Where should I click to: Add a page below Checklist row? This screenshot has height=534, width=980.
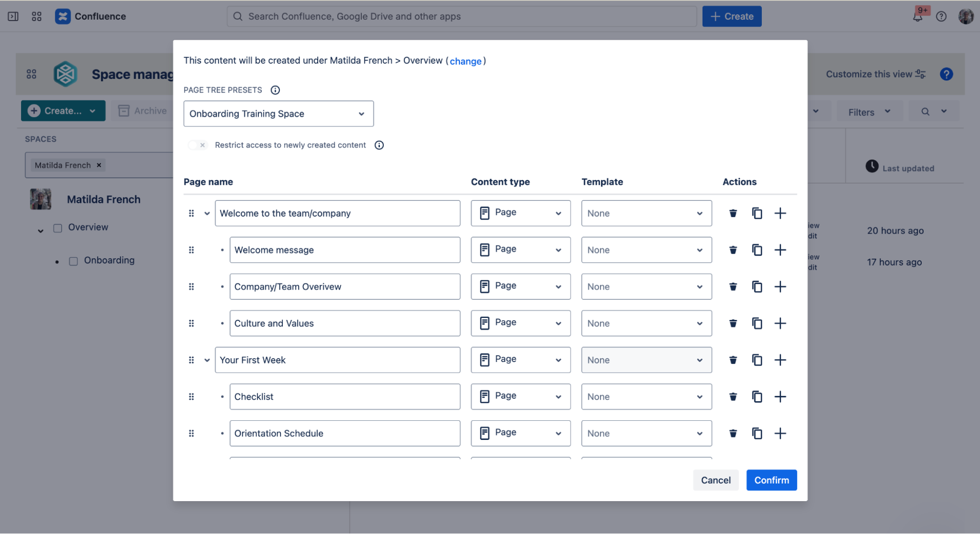coord(780,397)
